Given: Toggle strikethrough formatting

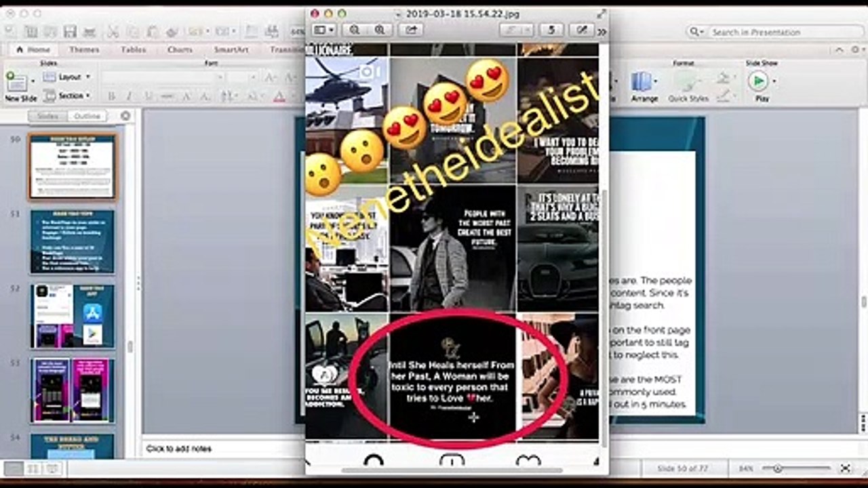Looking at the screenshot, I should [x=166, y=96].
